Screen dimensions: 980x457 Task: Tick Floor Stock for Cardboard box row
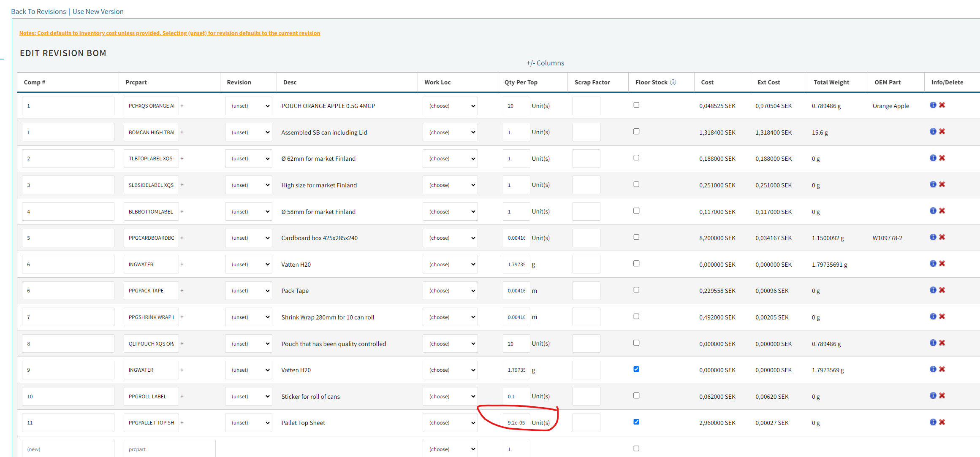pos(636,237)
